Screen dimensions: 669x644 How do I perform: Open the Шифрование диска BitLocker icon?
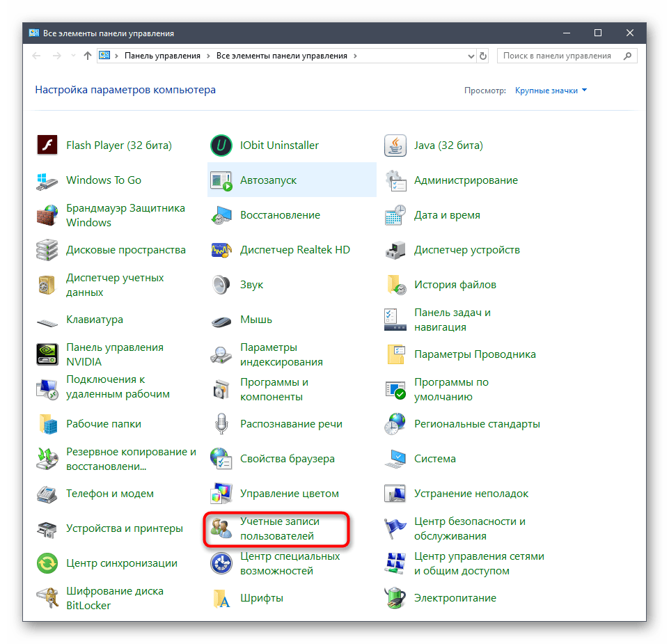pyautogui.click(x=47, y=598)
